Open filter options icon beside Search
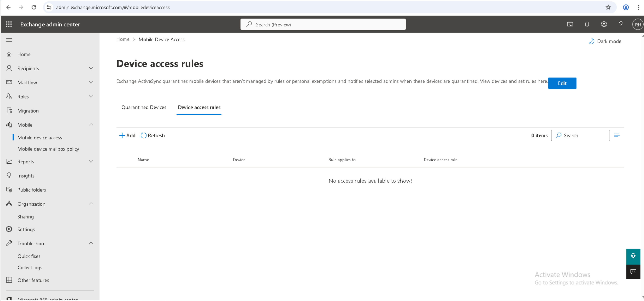Screen dimensions: 644x301 coord(617,135)
